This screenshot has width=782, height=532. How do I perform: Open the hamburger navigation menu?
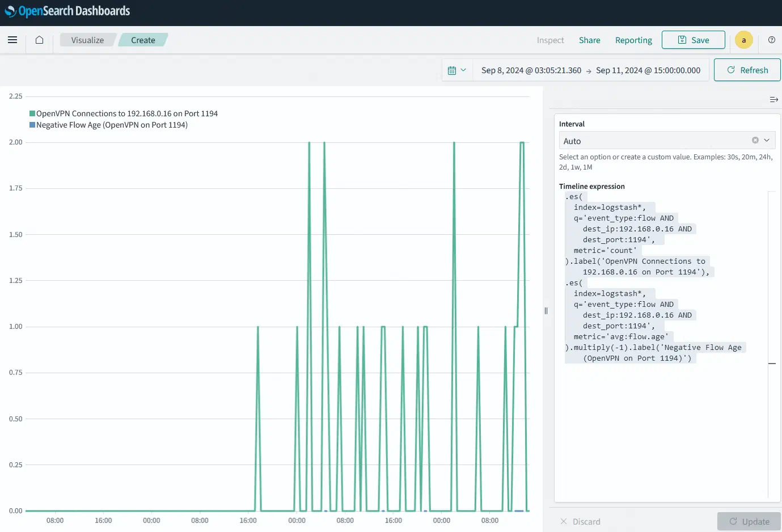click(x=12, y=40)
